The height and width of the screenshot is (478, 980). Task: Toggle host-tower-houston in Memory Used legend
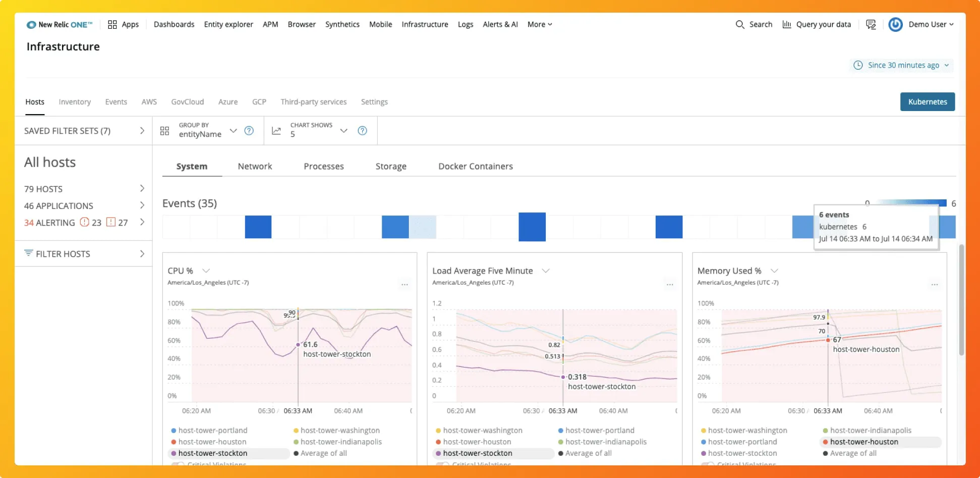click(863, 441)
